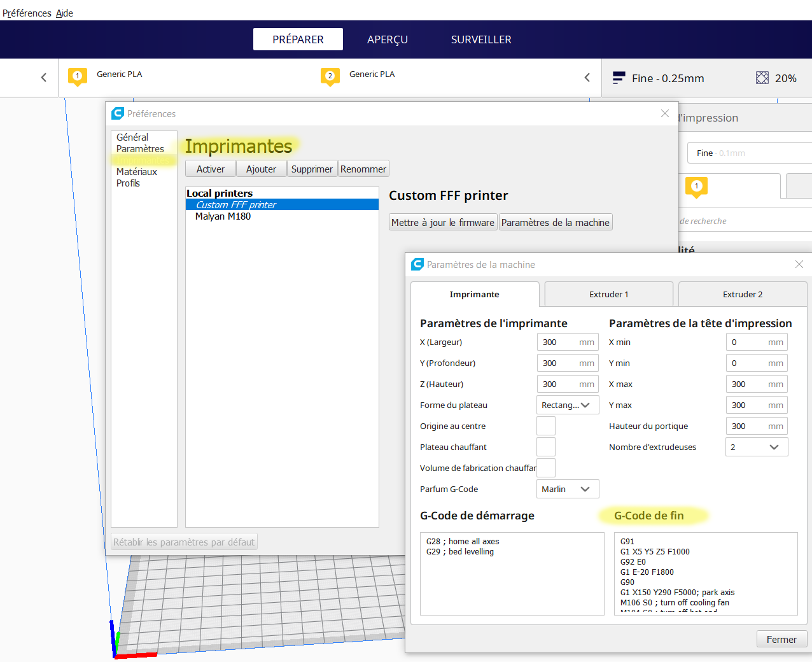The image size is (812, 662).
Task: Click the Supprimer button
Action: click(312, 169)
